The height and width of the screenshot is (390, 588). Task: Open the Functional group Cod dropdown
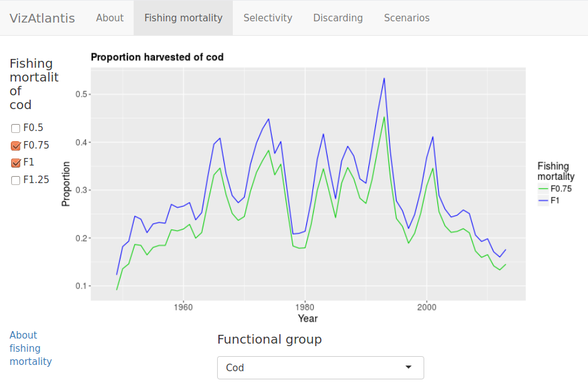click(x=320, y=367)
